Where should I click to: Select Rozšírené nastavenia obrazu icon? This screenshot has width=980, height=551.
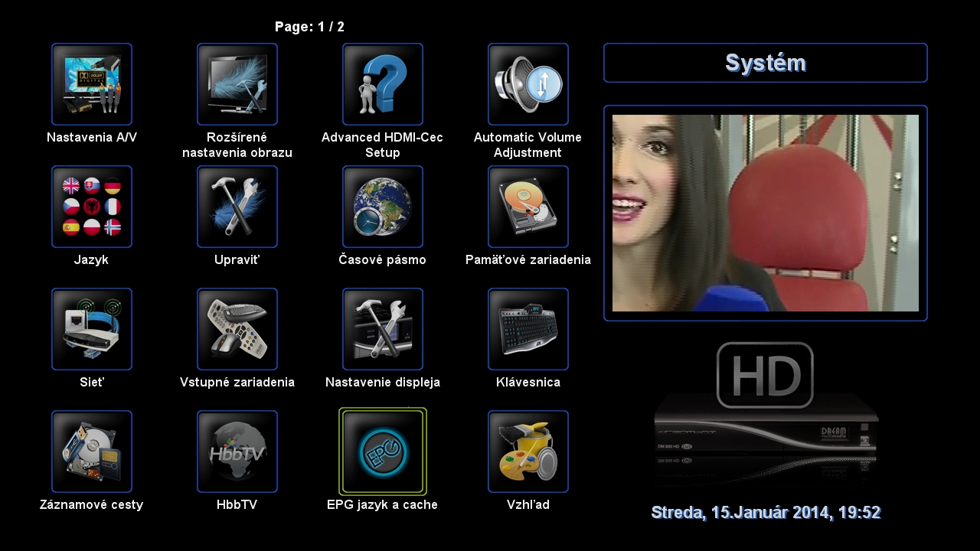237,84
